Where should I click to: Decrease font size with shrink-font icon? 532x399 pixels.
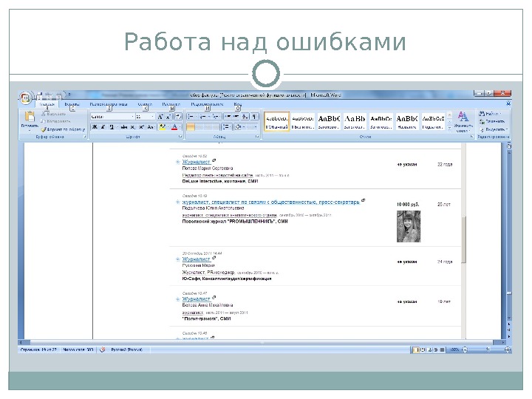pos(168,117)
